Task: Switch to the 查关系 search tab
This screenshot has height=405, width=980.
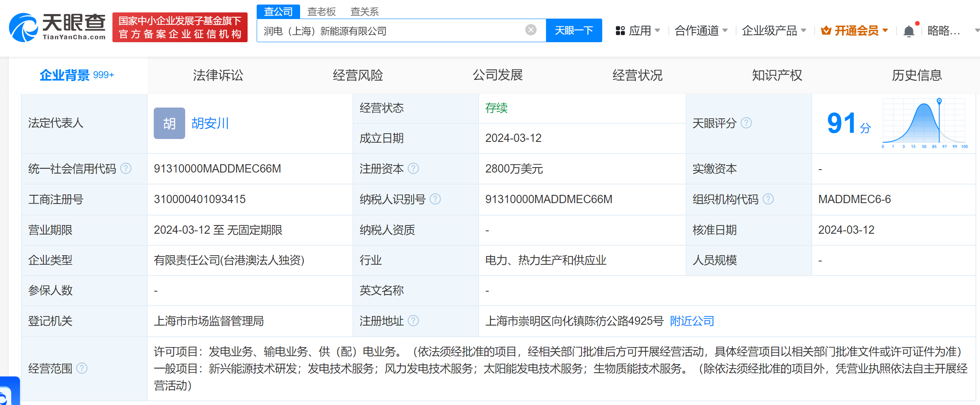Action: [365, 12]
